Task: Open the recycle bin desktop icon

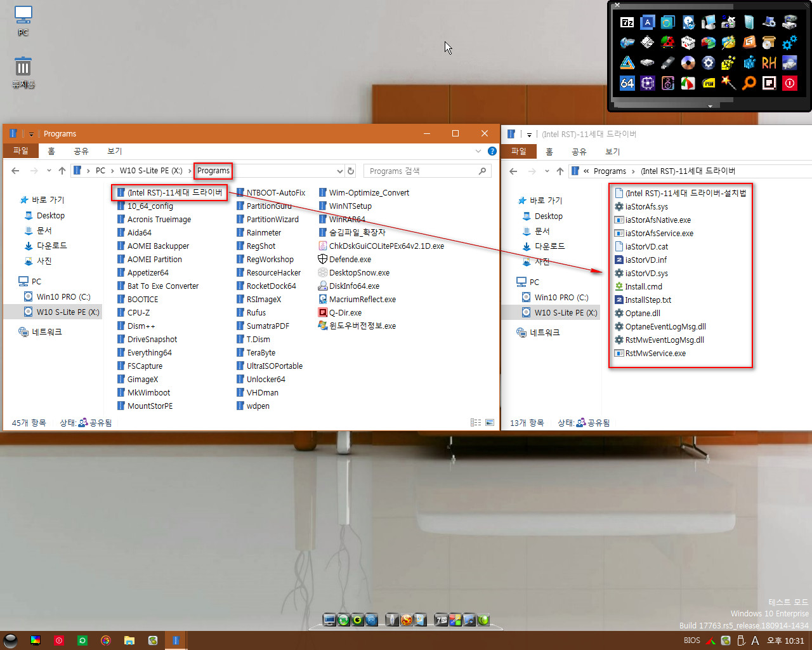Action: [x=23, y=72]
